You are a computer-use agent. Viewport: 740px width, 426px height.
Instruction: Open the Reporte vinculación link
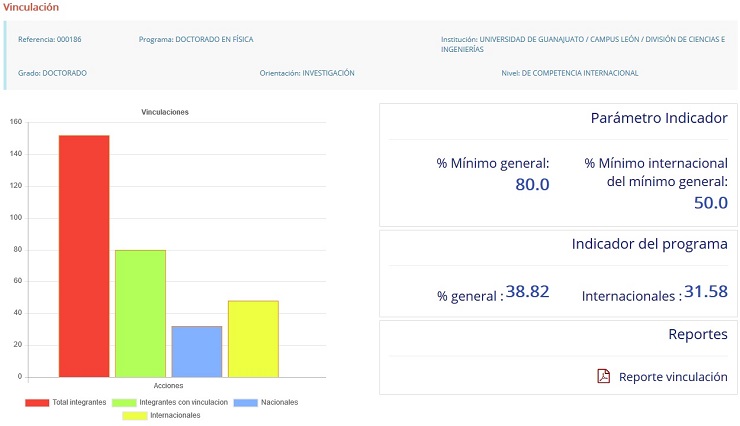[673, 377]
